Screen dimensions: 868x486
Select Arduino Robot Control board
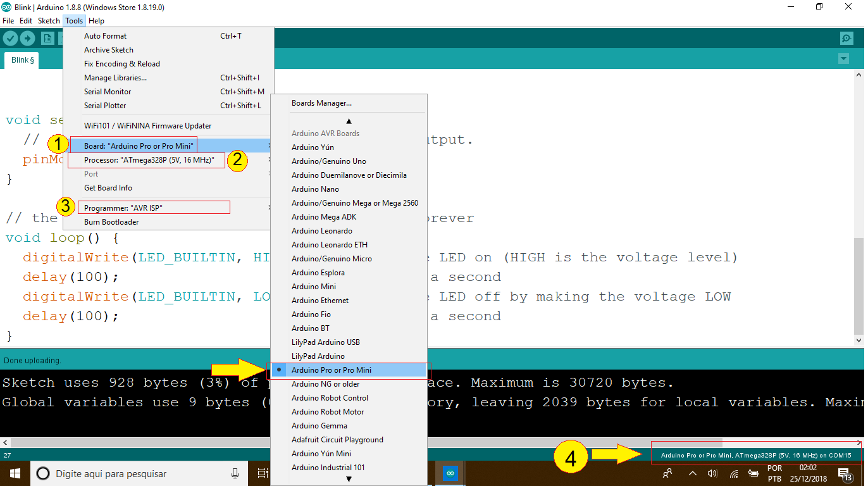pos(349,398)
